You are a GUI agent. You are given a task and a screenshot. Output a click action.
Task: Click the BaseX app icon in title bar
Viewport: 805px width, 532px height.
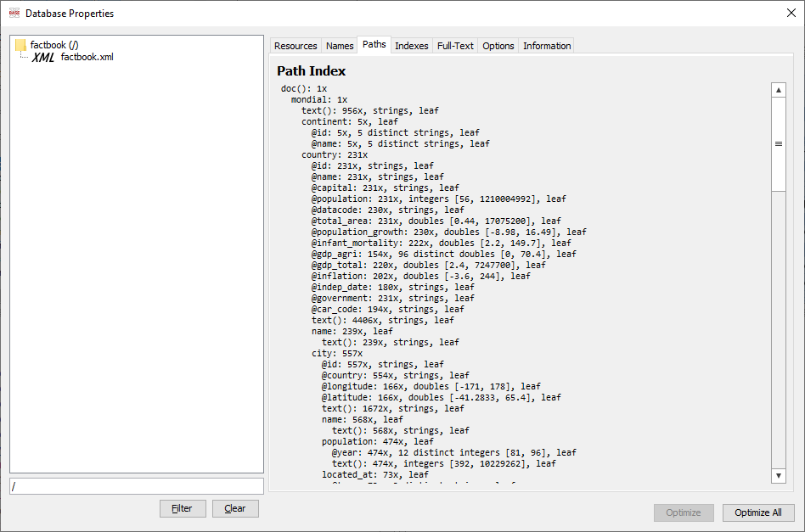(14, 13)
